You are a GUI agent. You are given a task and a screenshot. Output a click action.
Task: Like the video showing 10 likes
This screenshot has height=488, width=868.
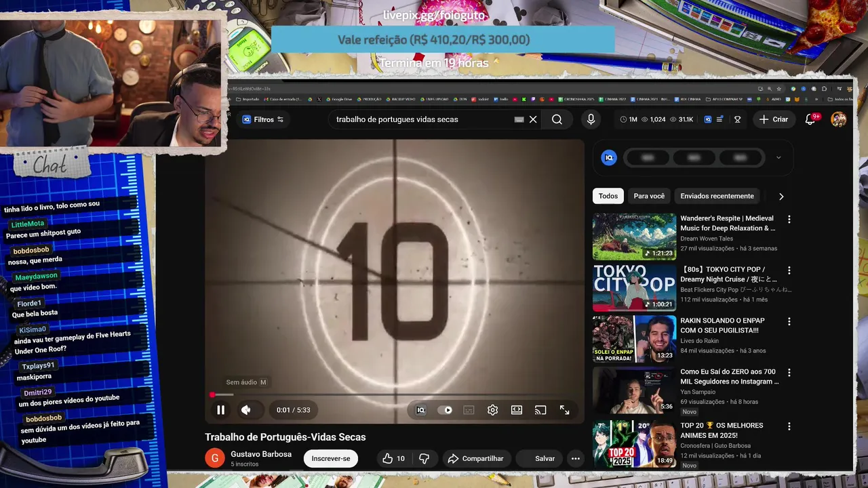click(394, 459)
